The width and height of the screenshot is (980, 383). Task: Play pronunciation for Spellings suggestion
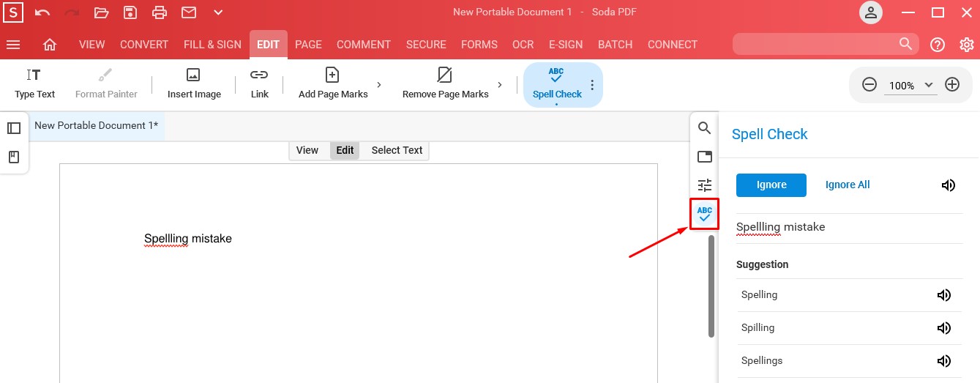944,361
